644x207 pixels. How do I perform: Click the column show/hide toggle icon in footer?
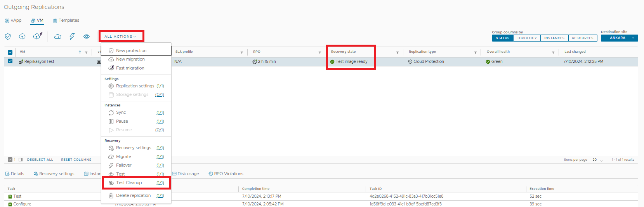21,160
